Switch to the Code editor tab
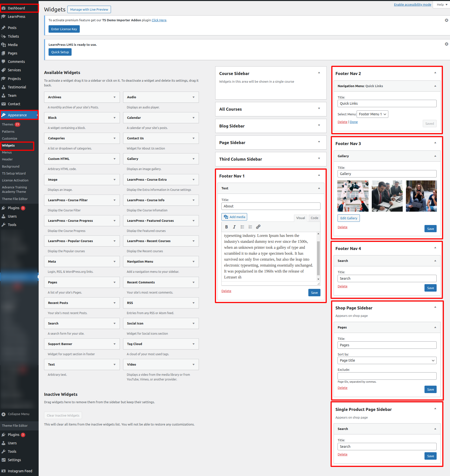450x476 pixels. click(x=314, y=218)
